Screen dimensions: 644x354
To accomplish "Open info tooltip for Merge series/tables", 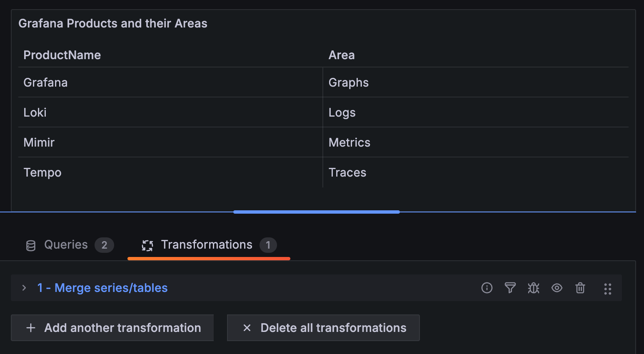I will click(x=487, y=288).
